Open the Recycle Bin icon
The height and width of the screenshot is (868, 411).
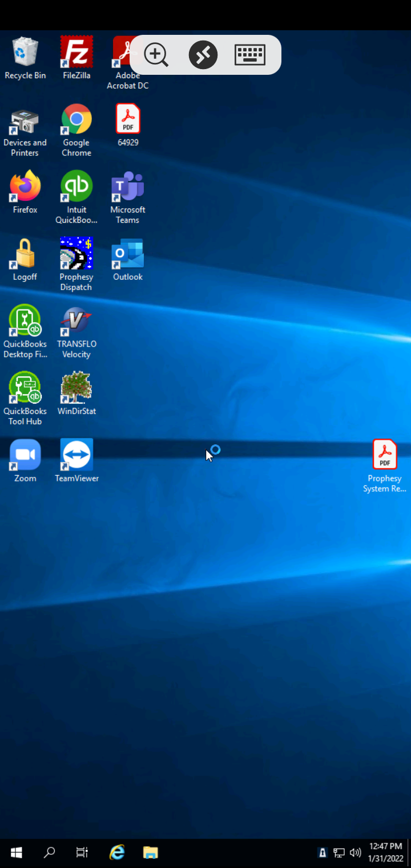tap(25, 58)
